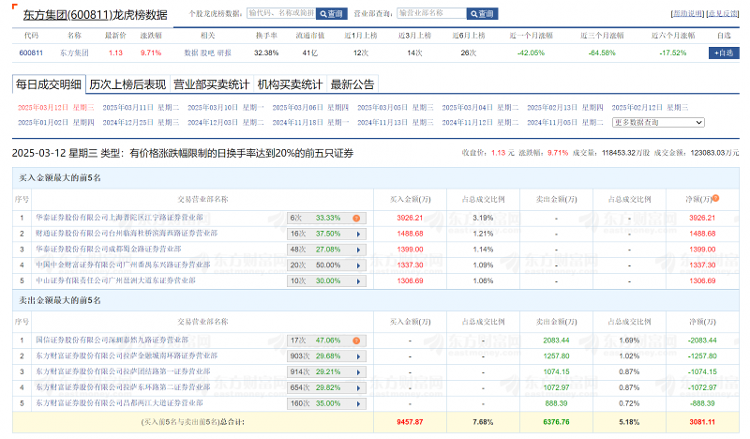The image size is (750, 439).
Task: Click 帮助说明 help link
Action: pos(686,14)
